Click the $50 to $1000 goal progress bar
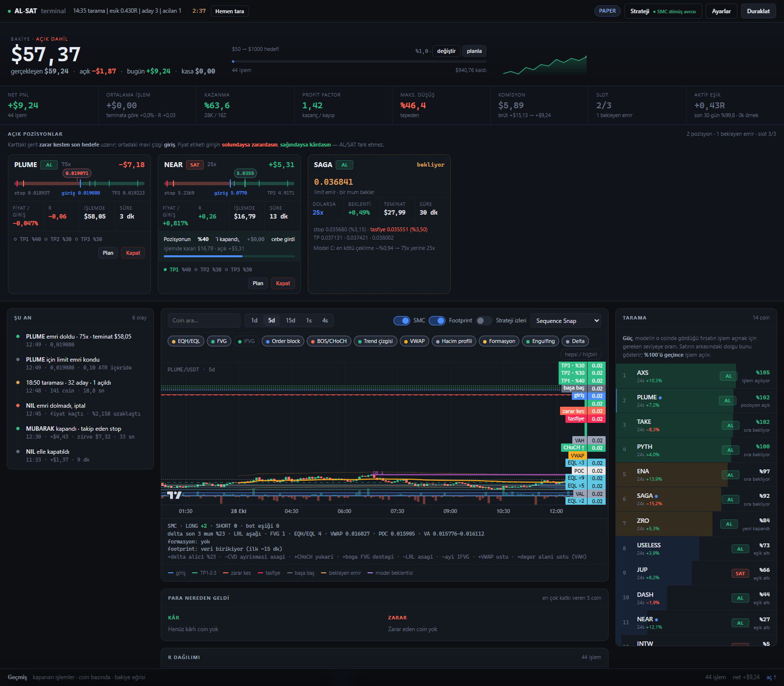 (359, 61)
